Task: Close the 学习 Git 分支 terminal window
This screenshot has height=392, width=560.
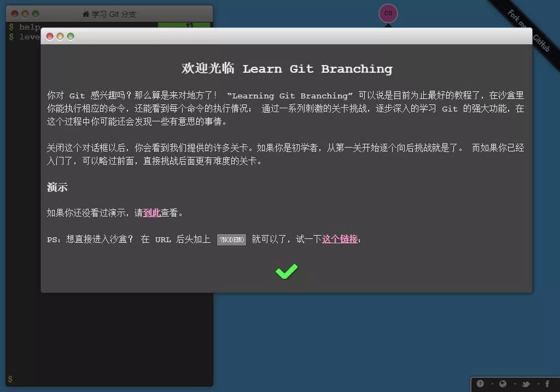Action: coord(15,14)
